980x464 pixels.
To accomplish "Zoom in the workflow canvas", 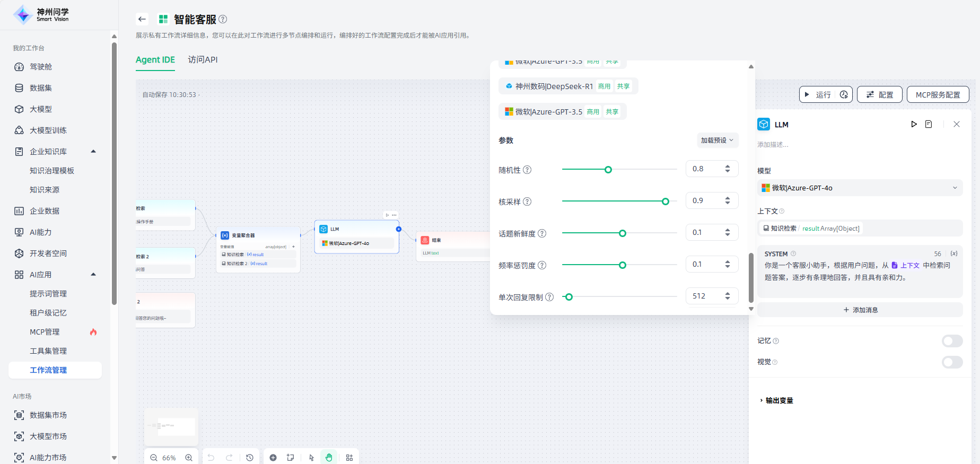I will (189, 458).
